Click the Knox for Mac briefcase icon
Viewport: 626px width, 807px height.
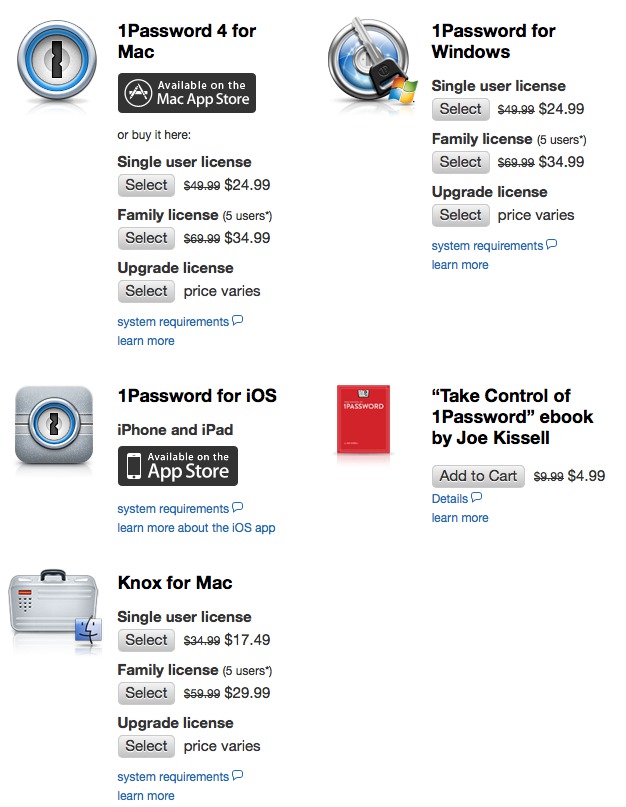click(x=55, y=610)
